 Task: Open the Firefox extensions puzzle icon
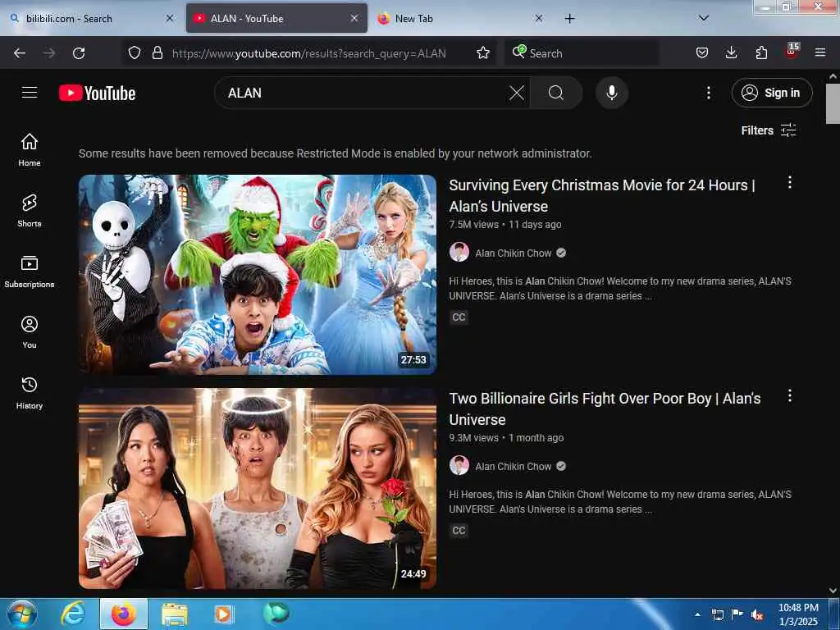(761, 53)
